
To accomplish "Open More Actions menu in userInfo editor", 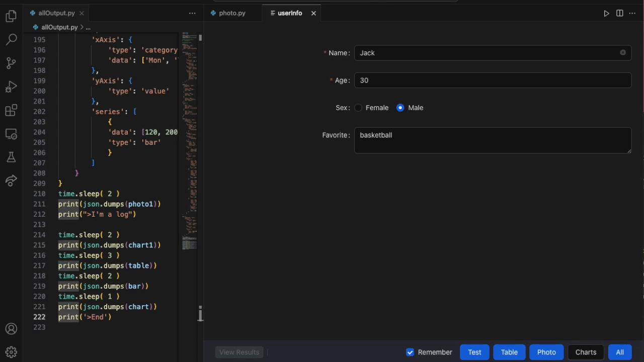I will click(632, 13).
